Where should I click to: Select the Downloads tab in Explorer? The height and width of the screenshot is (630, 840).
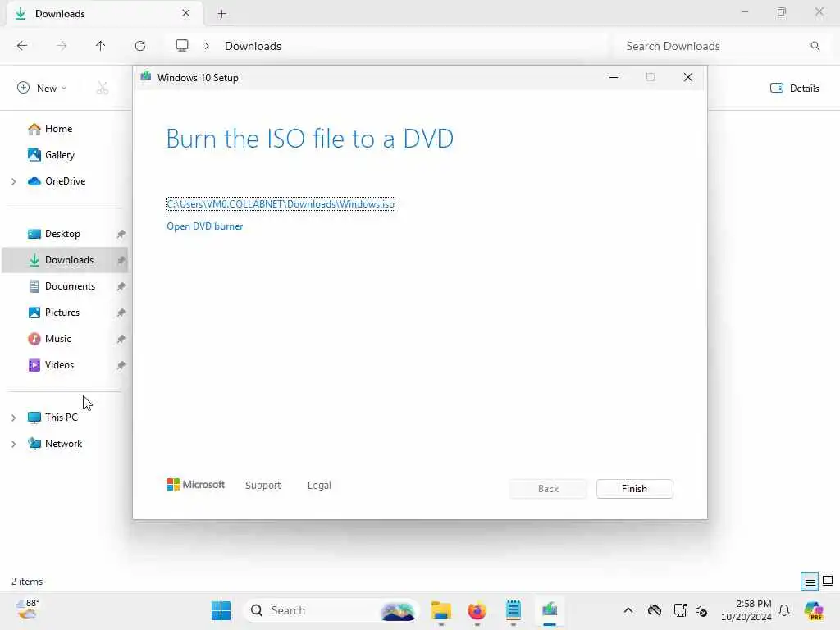[x=104, y=13]
